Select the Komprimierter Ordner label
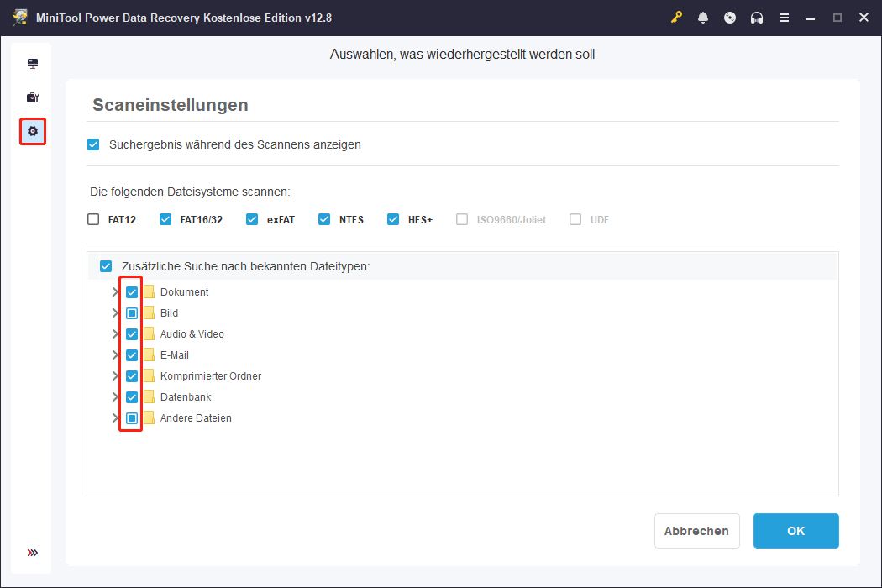Image resolution: width=882 pixels, height=588 pixels. (x=211, y=375)
